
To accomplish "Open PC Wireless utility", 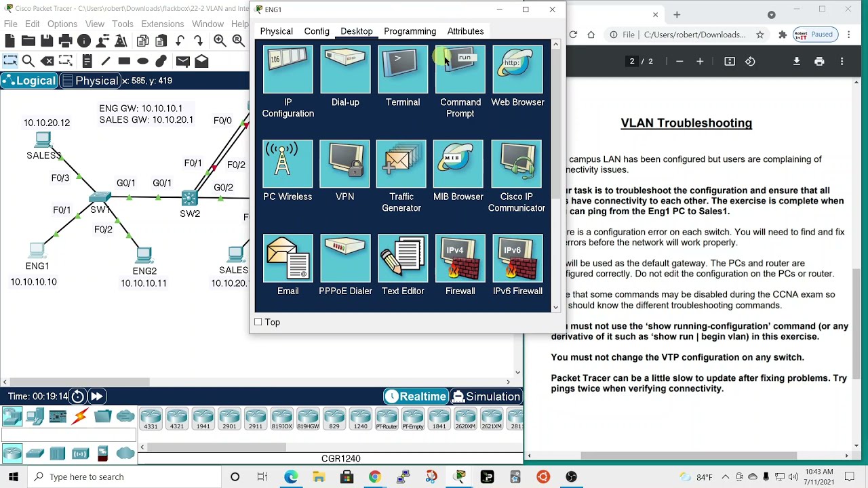I will (288, 163).
